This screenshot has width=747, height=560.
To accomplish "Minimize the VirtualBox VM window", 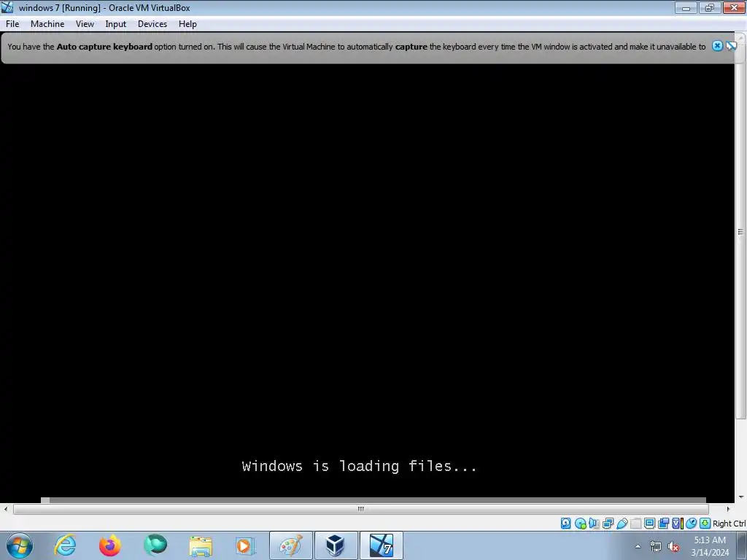I will pos(686,7).
